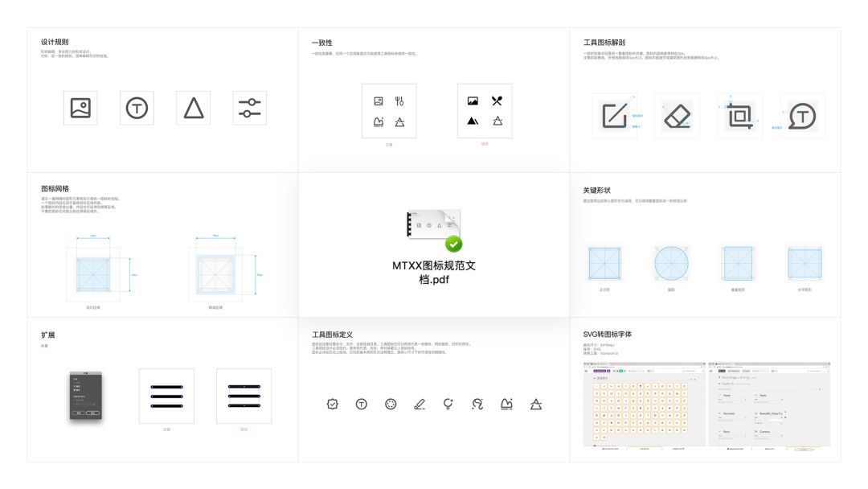Image resolution: width=868 pixels, height=489 pixels.
Task: Select the circled T icon under 工具图标定义
Action: tap(362, 405)
